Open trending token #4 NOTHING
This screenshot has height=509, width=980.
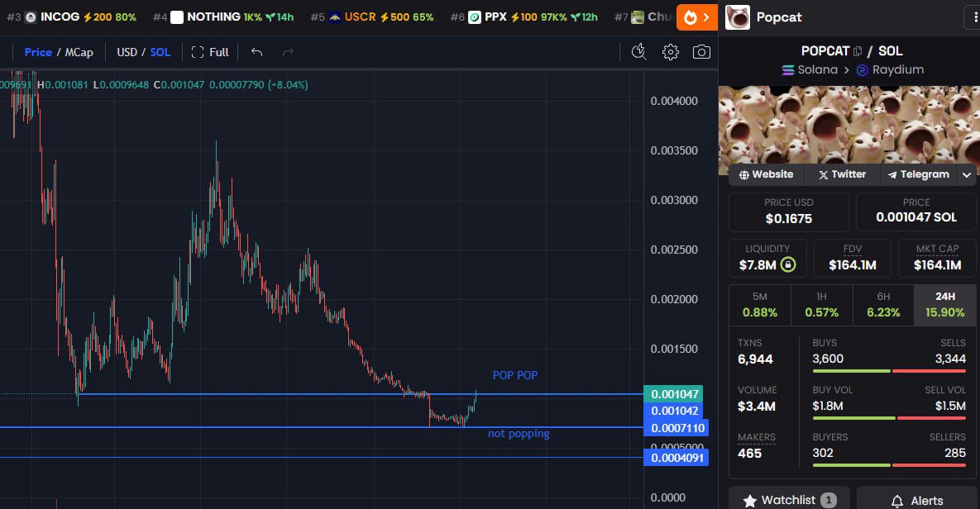tap(223, 17)
